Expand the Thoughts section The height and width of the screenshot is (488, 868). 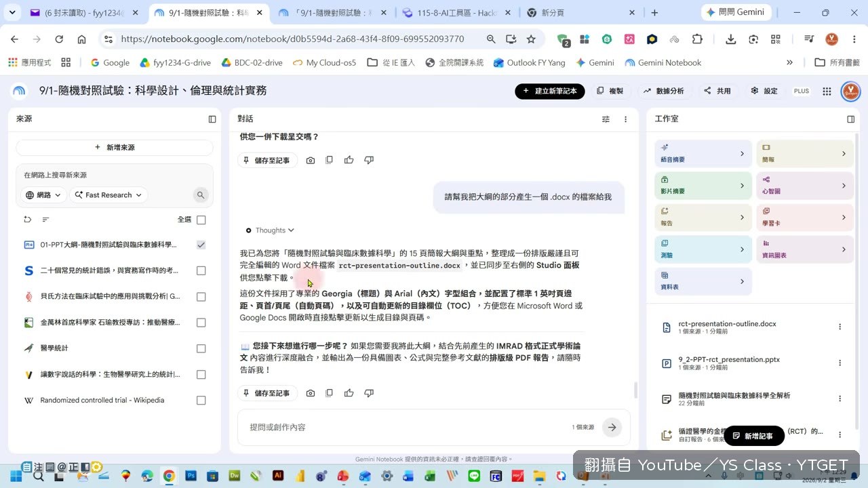click(x=270, y=230)
